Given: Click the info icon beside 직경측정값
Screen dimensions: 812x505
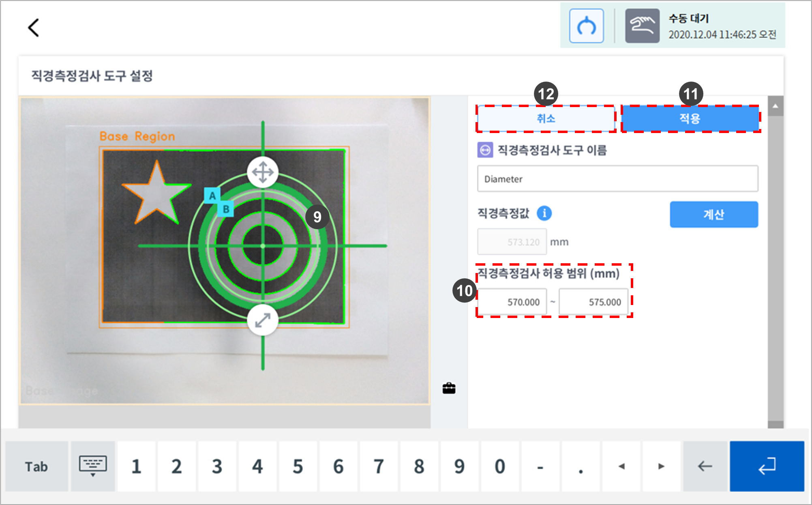Looking at the screenshot, I should (x=544, y=213).
